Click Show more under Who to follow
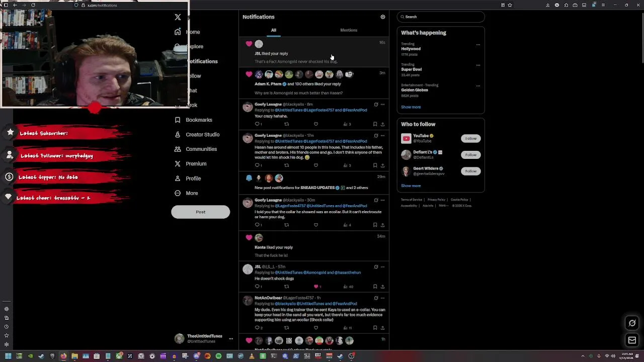 (x=411, y=186)
